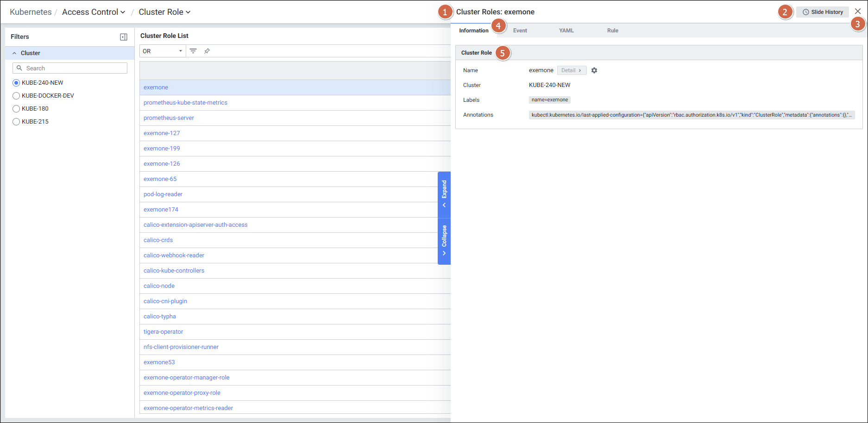Viewport: 868px width, 423px height.
Task: Collapse the slide panel with Collapse handle
Action: (444, 240)
